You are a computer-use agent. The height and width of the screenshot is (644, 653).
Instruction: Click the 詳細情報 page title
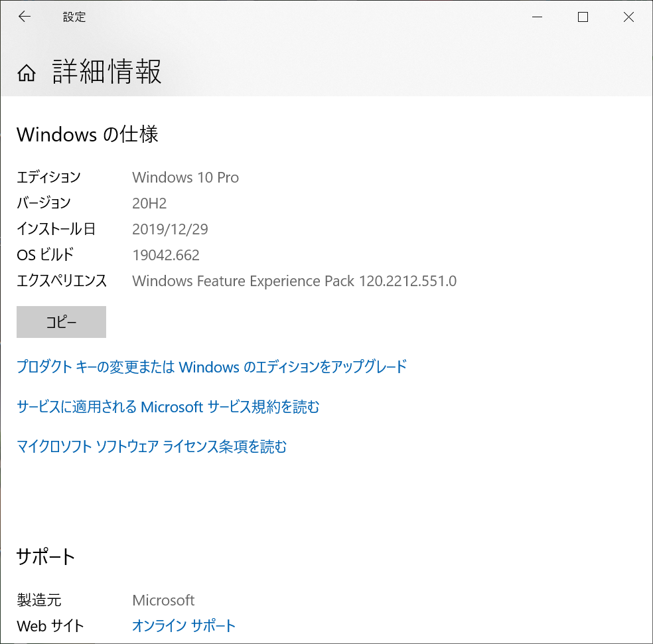pos(107,72)
